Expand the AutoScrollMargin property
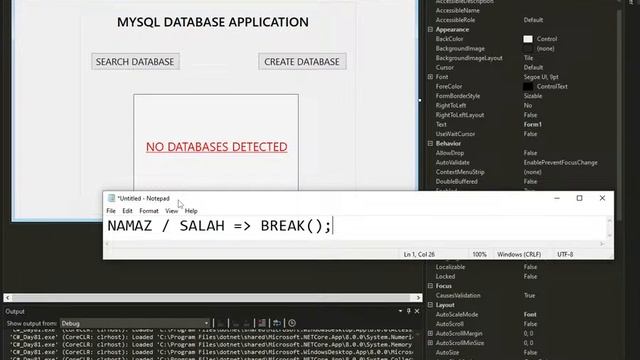The width and height of the screenshot is (640, 360). pos(430,333)
